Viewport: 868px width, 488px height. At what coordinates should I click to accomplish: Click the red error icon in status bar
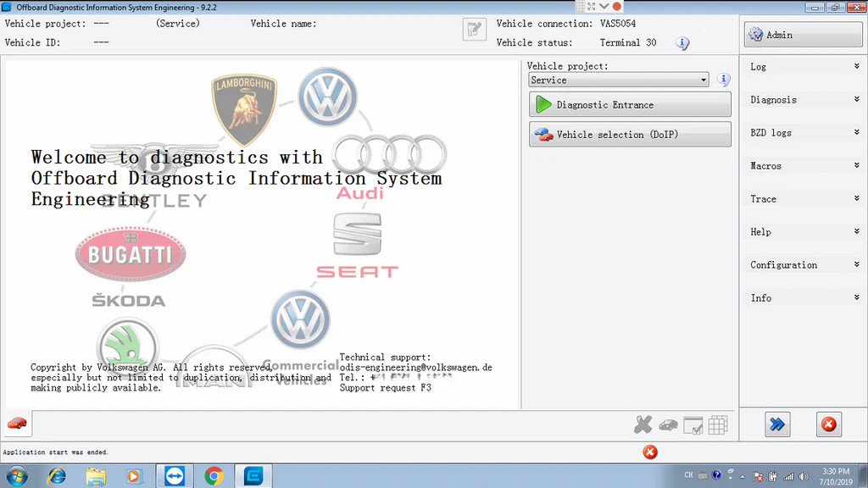[x=650, y=452]
